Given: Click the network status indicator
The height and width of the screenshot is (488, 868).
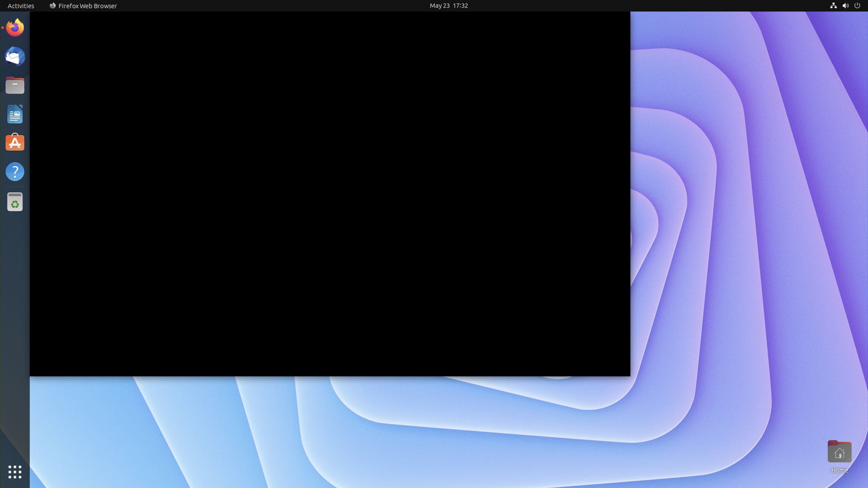Looking at the screenshot, I should click(x=834, y=6).
